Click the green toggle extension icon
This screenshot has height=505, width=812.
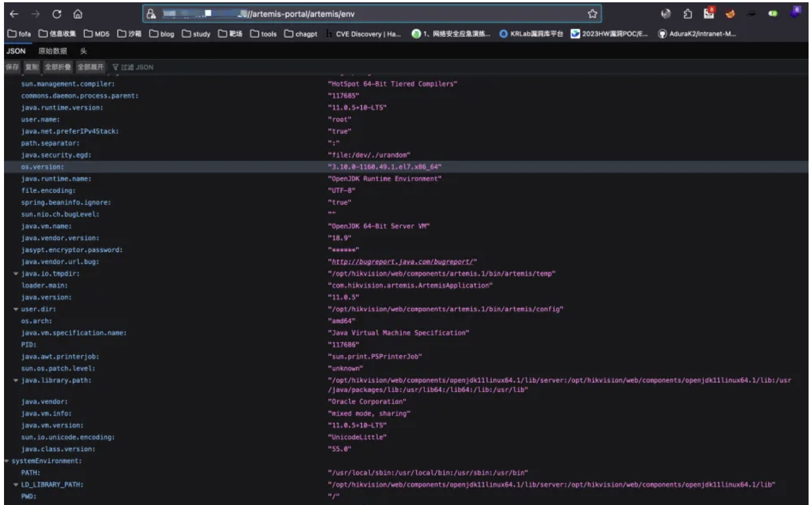coord(773,14)
